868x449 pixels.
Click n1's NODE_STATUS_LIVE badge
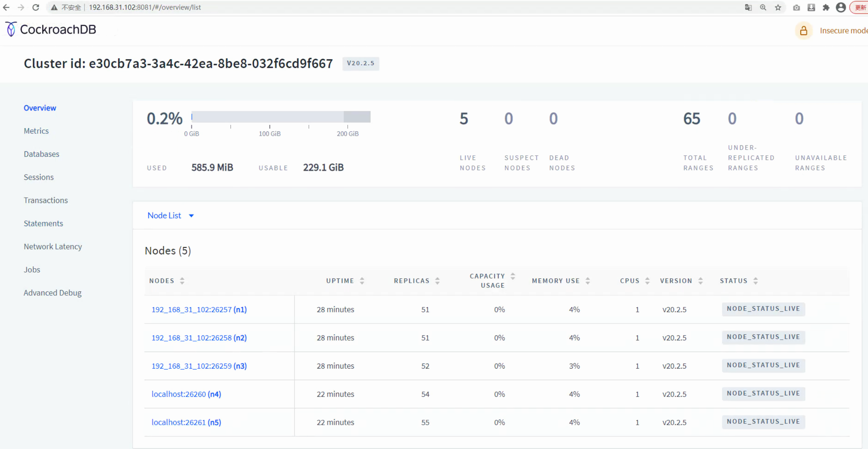click(x=763, y=309)
